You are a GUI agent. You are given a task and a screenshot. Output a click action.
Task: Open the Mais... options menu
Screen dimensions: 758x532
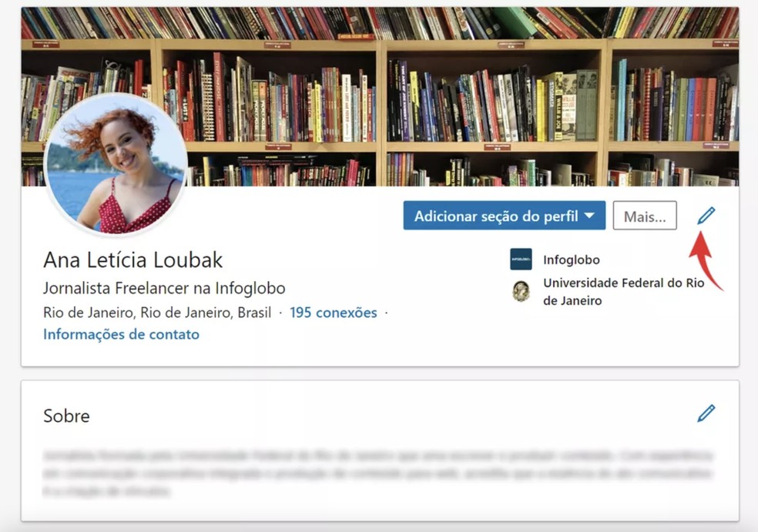pos(644,216)
